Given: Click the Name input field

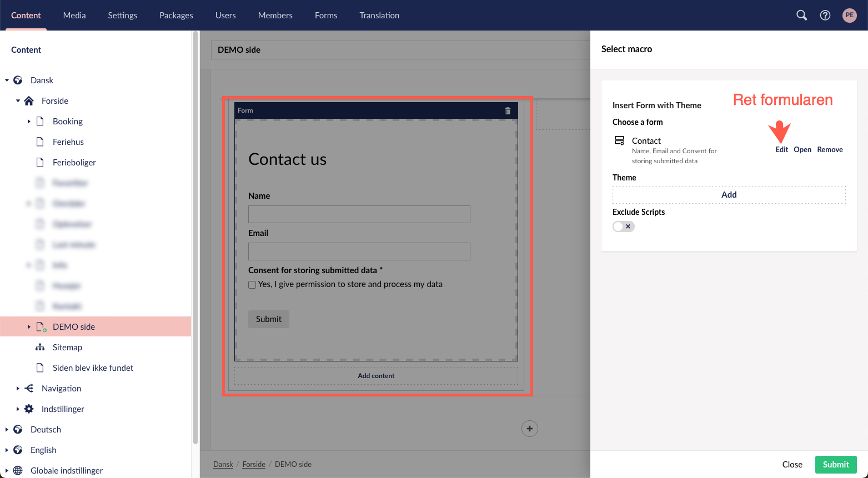Looking at the screenshot, I should 359,214.
